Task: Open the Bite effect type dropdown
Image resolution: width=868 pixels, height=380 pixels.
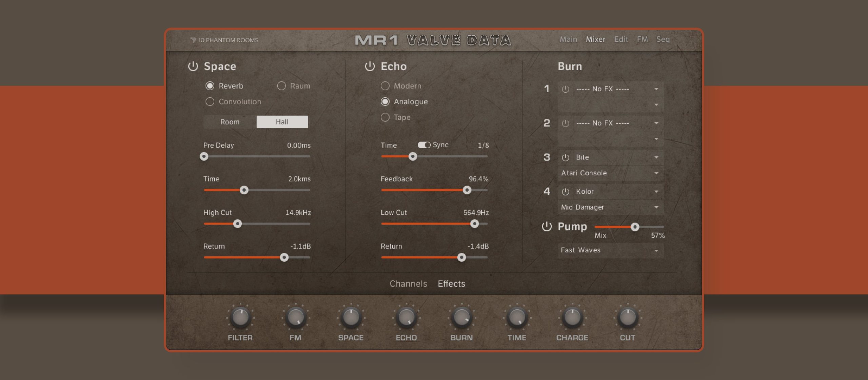Action: click(x=618, y=157)
